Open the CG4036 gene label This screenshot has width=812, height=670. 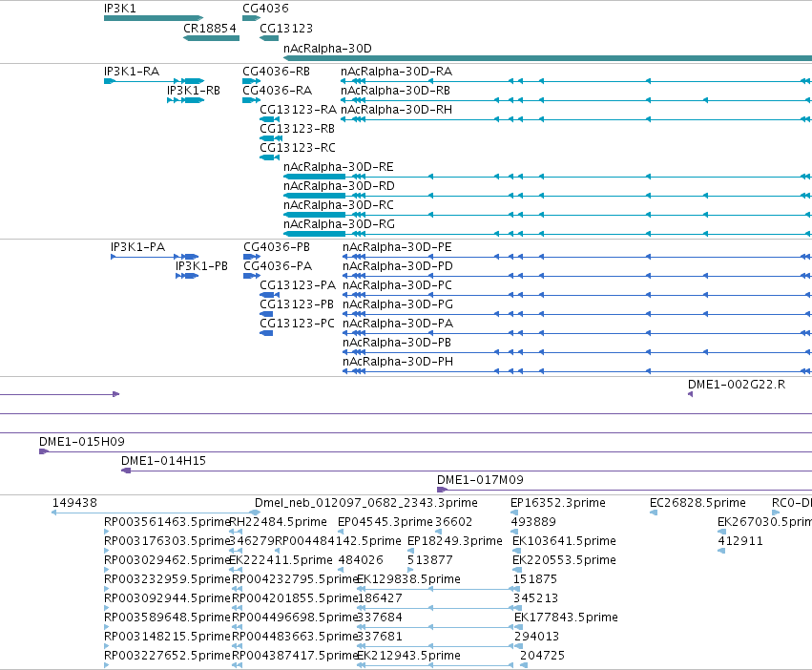[265, 9]
